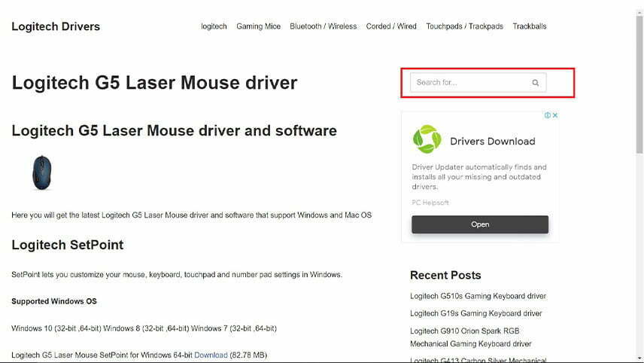The image size is (644, 363).
Task: Open the ad info icon
Action: (x=548, y=115)
